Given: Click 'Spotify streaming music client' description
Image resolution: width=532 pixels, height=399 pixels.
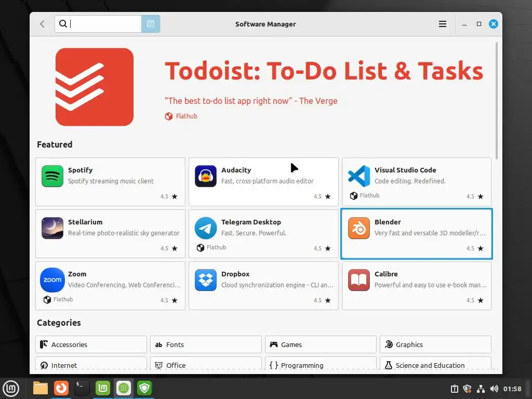Looking at the screenshot, I should click(x=111, y=181).
